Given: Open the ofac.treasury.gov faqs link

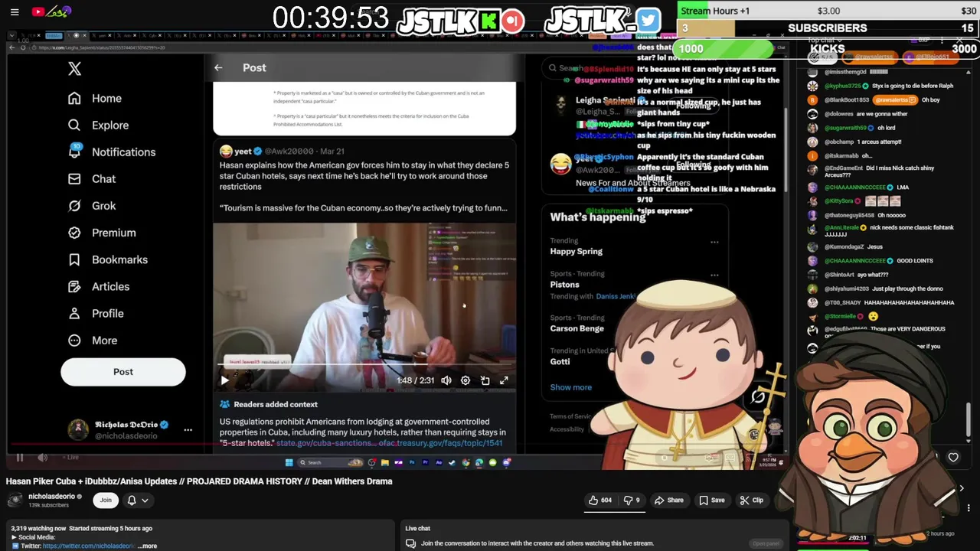Looking at the screenshot, I should coord(441,443).
